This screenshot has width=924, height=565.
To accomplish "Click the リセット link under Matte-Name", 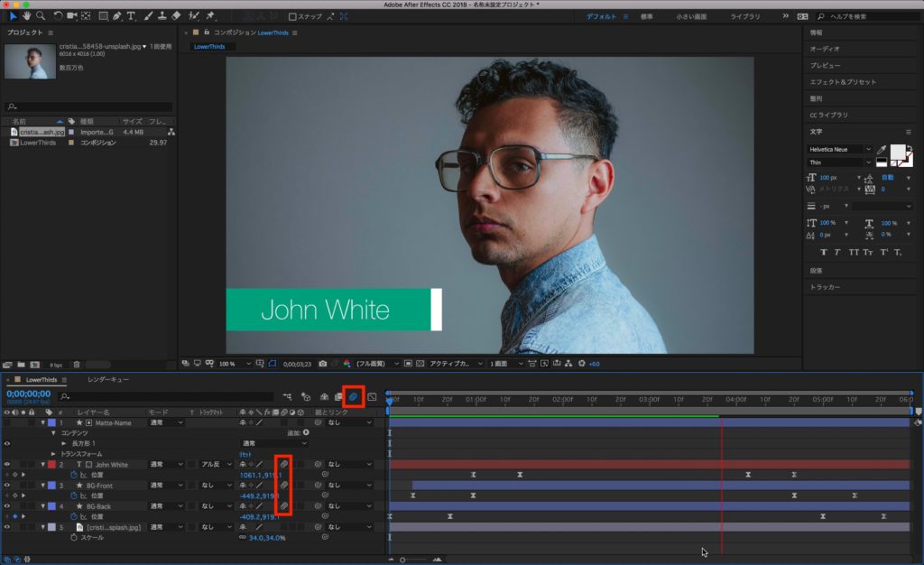I will click(x=245, y=454).
